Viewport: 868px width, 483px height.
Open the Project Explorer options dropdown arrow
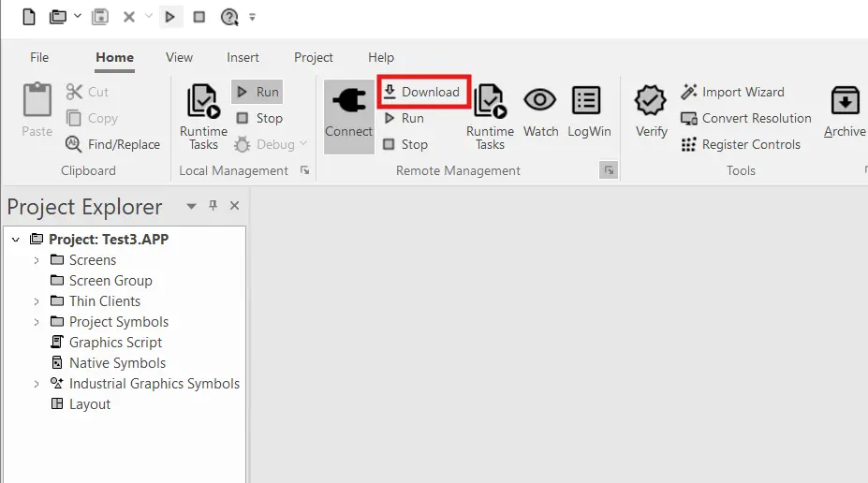[x=191, y=206]
